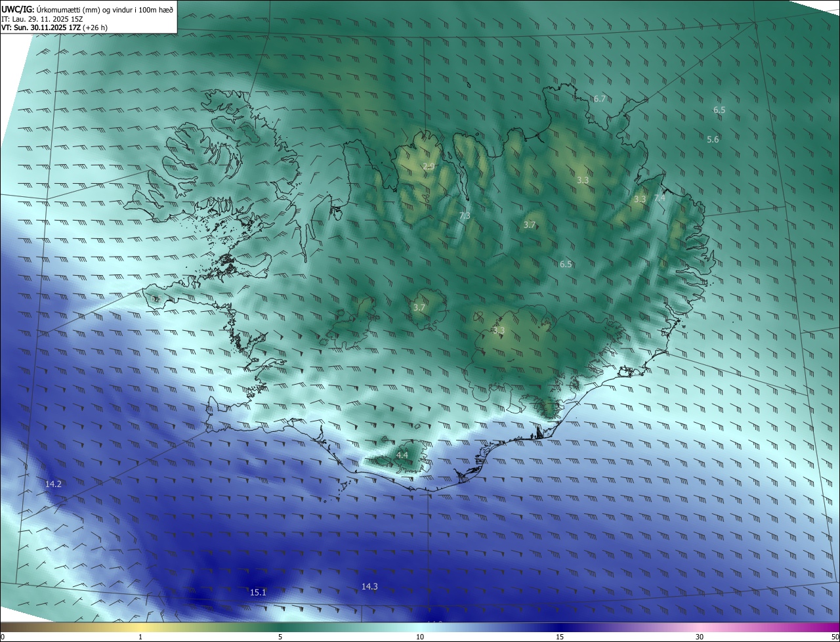Click the 5 tick on the colour scale

[280, 637]
